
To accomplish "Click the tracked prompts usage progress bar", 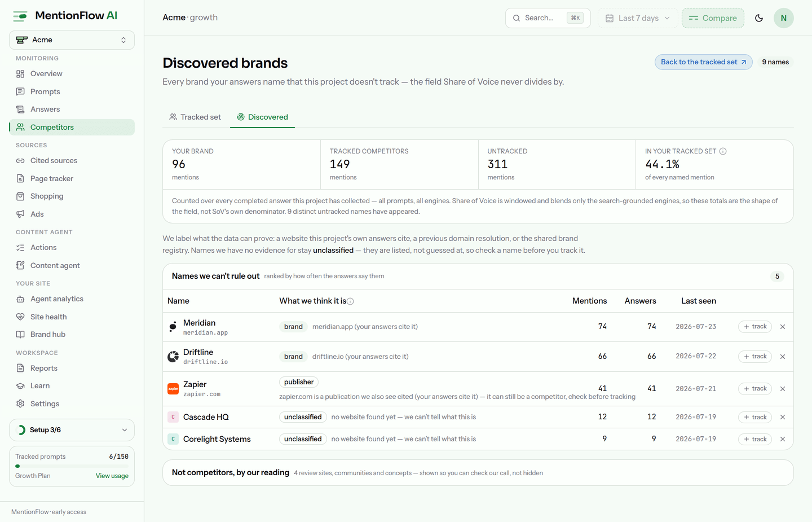I will pyautogui.click(x=72, y=466).
